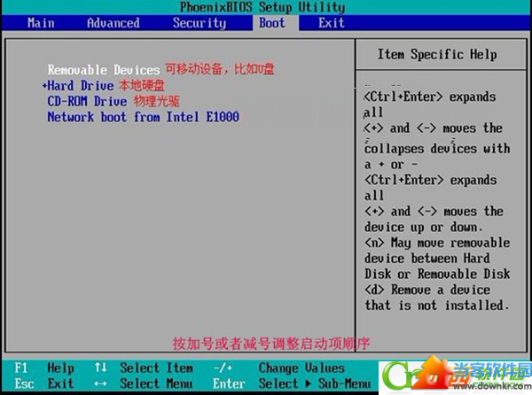Image resolution: width=532 pixels, height=395 pixels.
Task: Select the Hard Drive boot entry
Action: pyautogui.click(x=81, y=85)
